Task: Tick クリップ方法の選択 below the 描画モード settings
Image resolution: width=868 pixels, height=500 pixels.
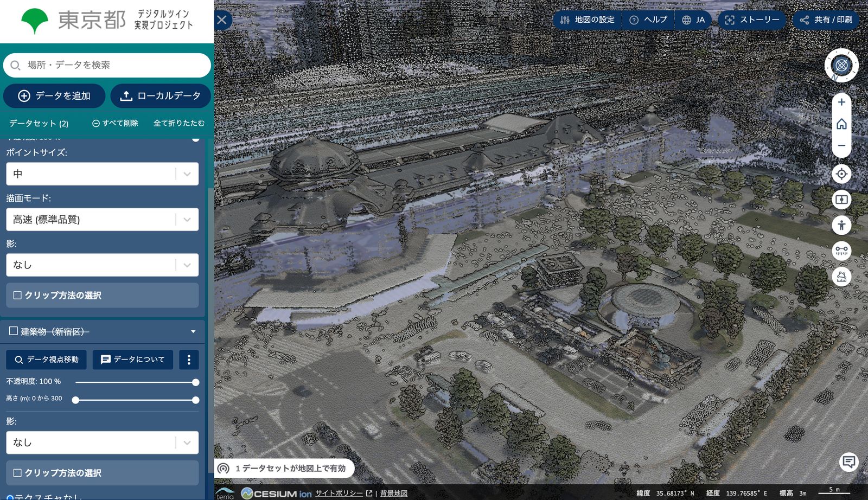Action: 17,296
